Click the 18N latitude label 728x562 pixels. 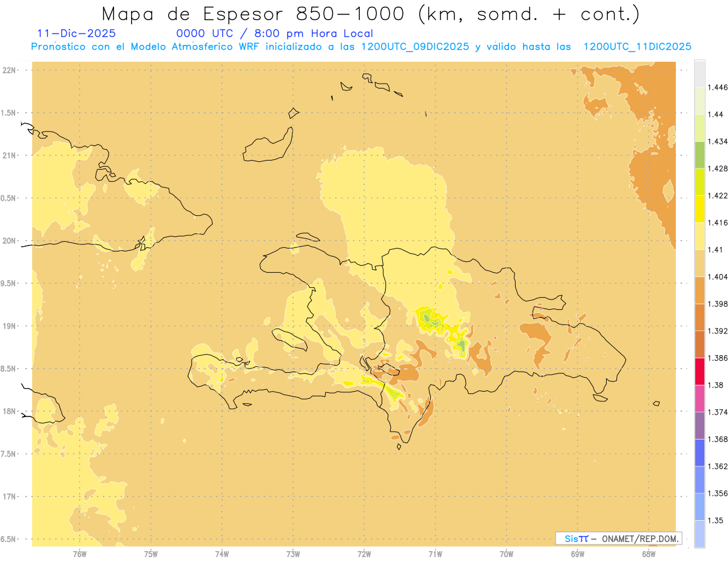tap(10, 412)
